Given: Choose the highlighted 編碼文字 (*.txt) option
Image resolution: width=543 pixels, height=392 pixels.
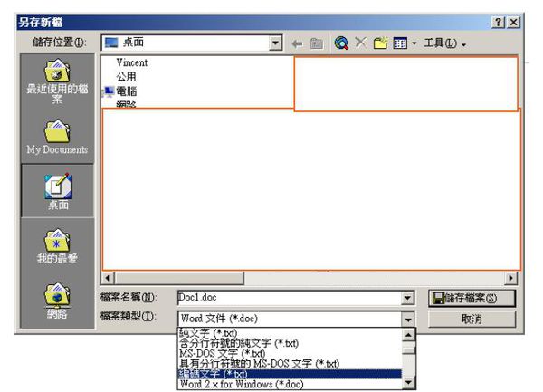Looking at the screenshot, I should tap(290, 374).
